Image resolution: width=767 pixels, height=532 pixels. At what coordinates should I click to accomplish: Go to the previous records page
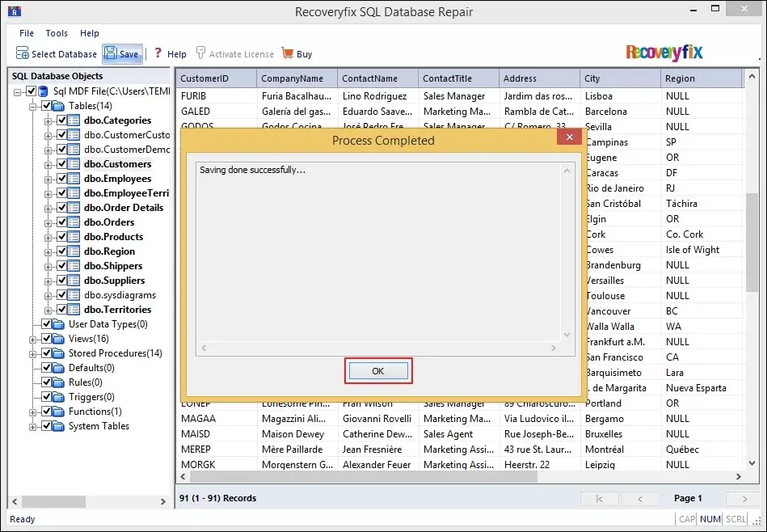[640, 499]
